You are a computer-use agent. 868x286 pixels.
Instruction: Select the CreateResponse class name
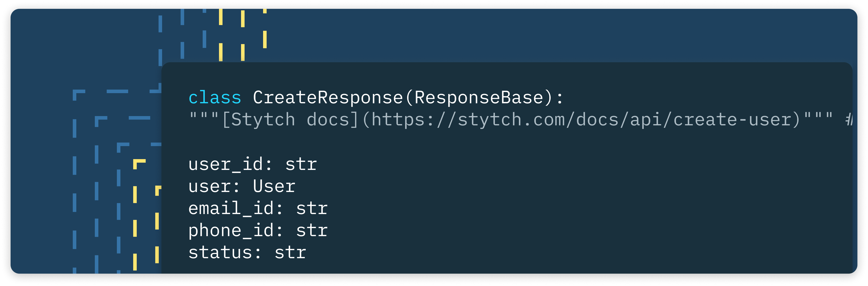pos(328,98)
